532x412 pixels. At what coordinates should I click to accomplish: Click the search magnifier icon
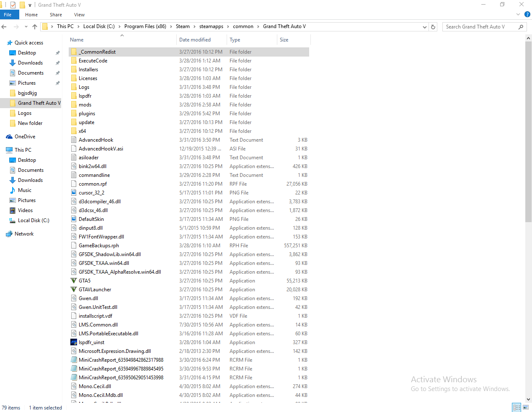pos(521,27)
